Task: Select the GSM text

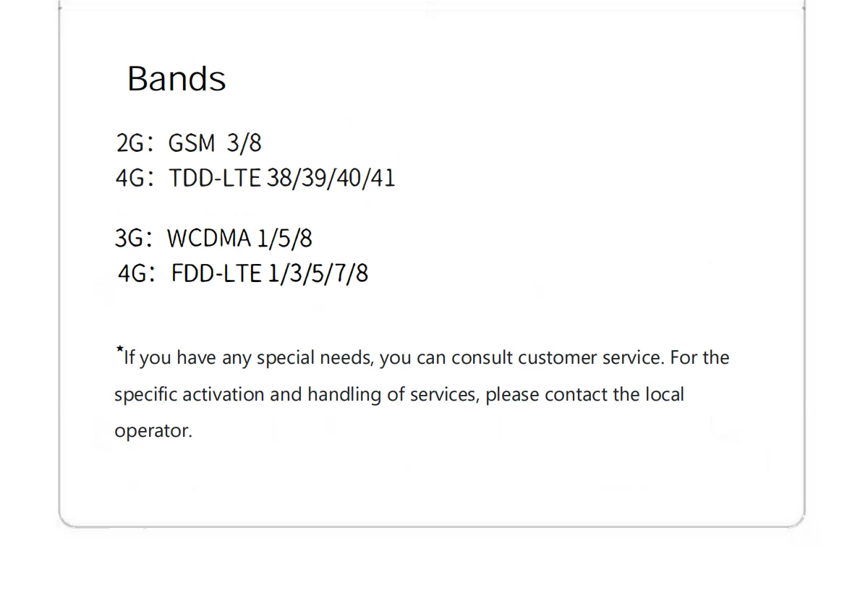Action: pyautogui.click(x=192, y=143)
